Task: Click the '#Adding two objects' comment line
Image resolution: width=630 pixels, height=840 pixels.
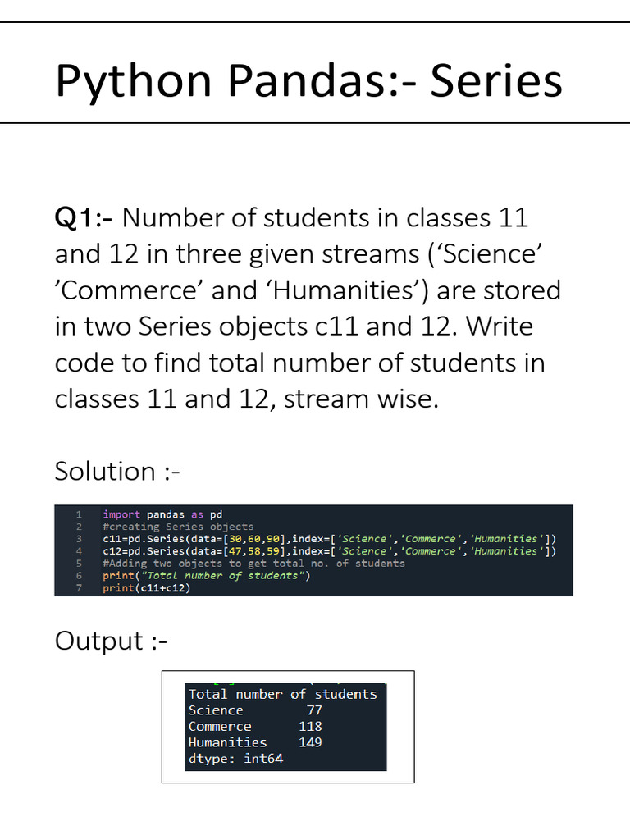Action: (254, 564)
